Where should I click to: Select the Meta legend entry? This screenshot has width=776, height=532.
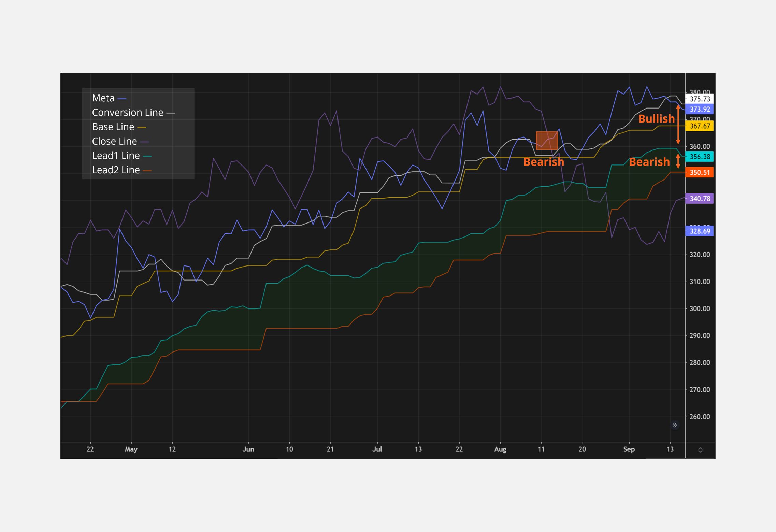103,98
